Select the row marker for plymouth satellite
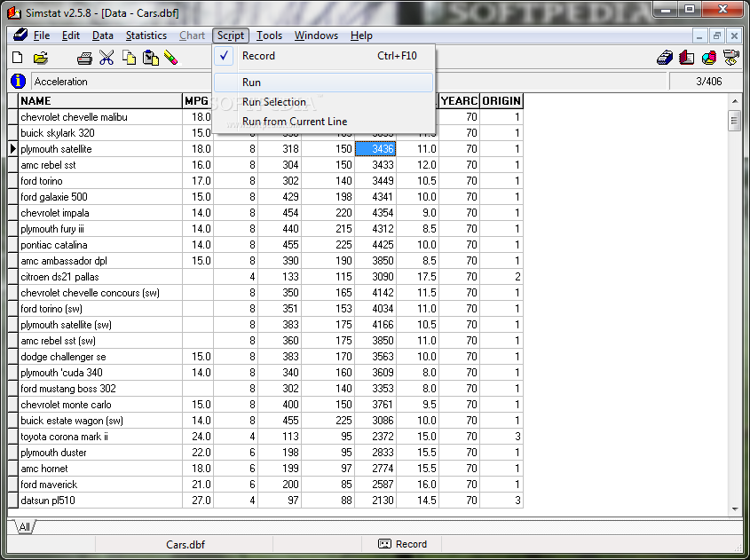The width and height of the screenshot is (750, 560). (x=13, y=149)
